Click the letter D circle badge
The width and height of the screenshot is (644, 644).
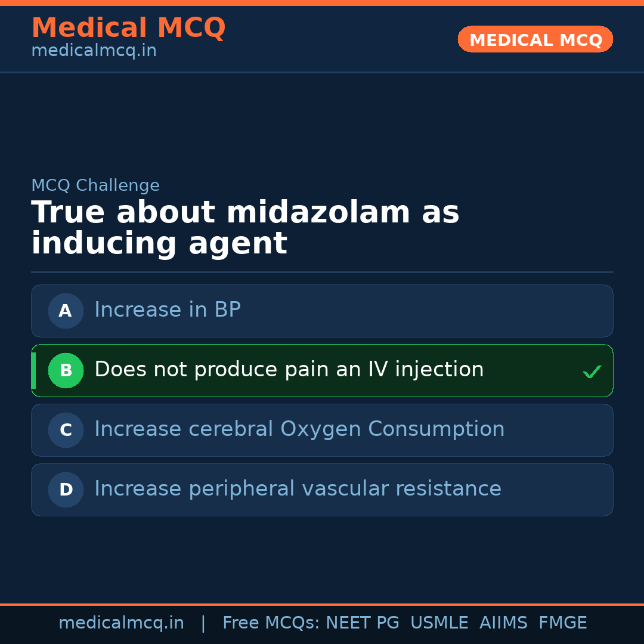coord(66,490)
